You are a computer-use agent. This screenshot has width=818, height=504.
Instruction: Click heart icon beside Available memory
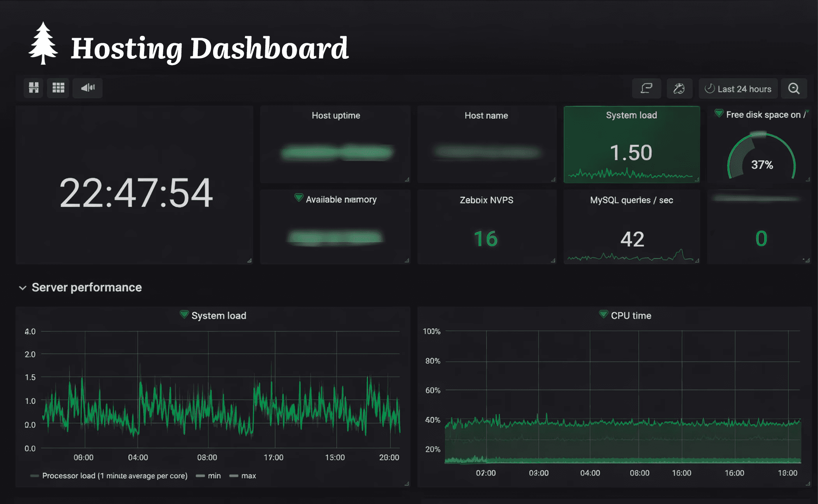click(x=299, y=198)
